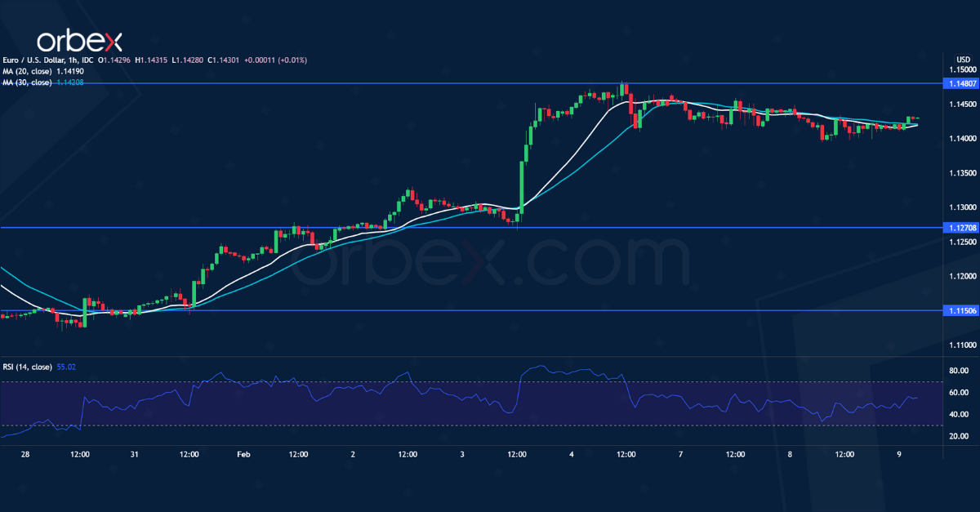This screenshot has width=980, height=512.
Task: Click the MA (20, close) indicator label
Action: pyautogui.click(x=27, y=70)
